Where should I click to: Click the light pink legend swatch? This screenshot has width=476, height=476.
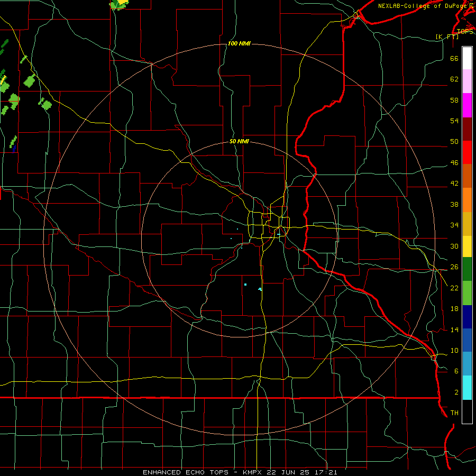(467, 81)
